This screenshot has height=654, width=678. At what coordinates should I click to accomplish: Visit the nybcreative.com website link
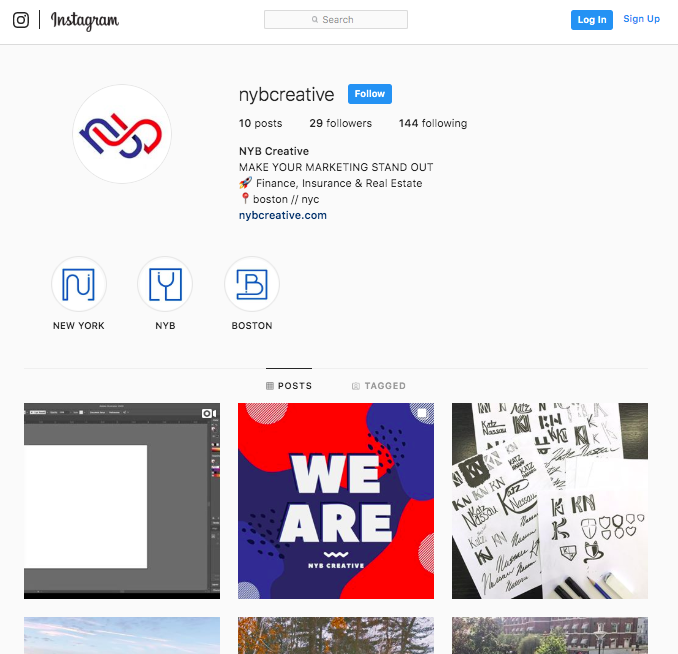[x=283, y=215]
